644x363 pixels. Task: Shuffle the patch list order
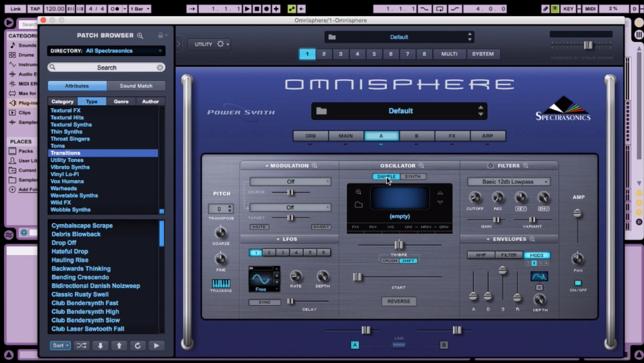click(81, 345)
